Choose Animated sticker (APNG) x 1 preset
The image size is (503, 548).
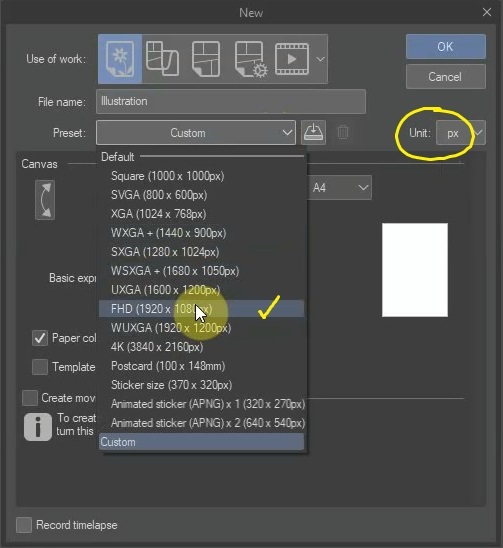click(x=201, y=404)
